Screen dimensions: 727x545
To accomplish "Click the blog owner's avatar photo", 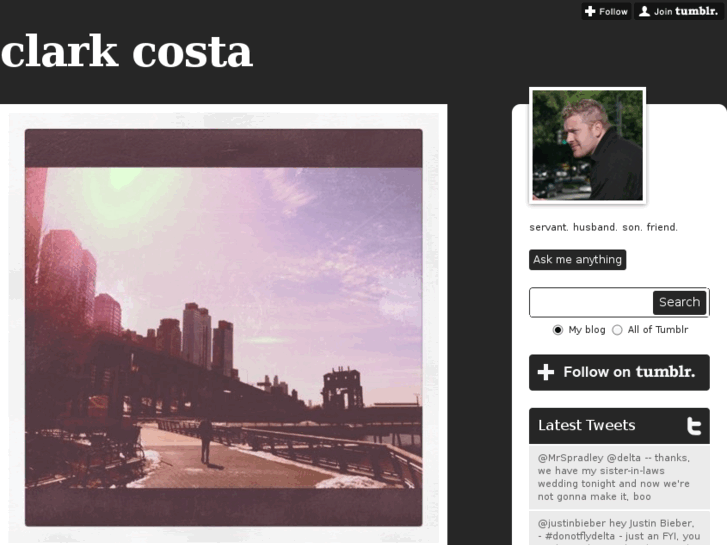I will click(587, 145).
